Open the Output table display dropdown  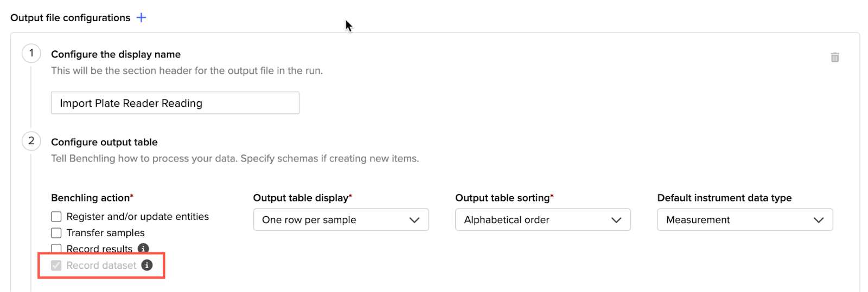pyautogui.click(x=341, y=219)
